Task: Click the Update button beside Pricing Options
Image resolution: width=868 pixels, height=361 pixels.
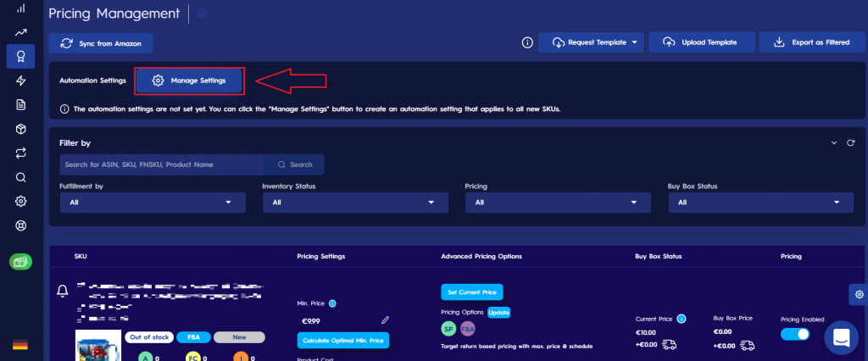Action: point(498,313)
